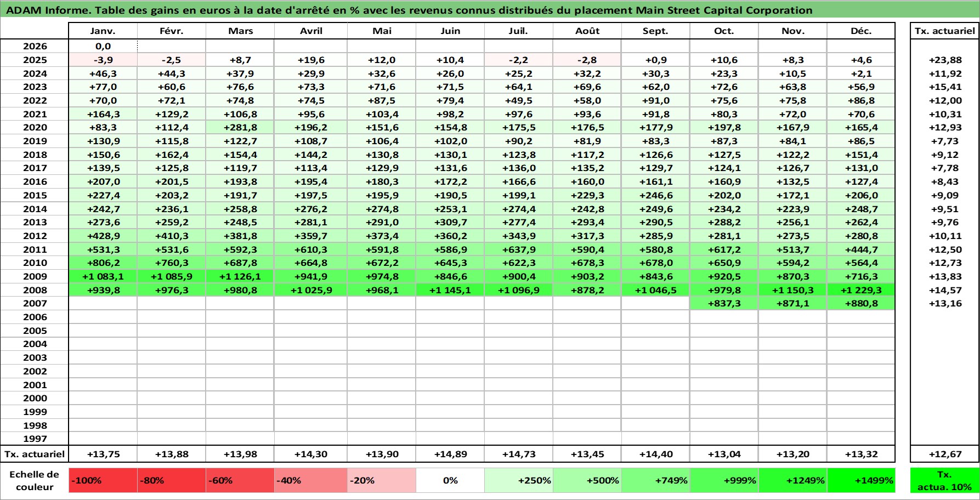Click the 'Nov.' column header
The width and height of the screenshot is (980, 500).
point(793,31)
